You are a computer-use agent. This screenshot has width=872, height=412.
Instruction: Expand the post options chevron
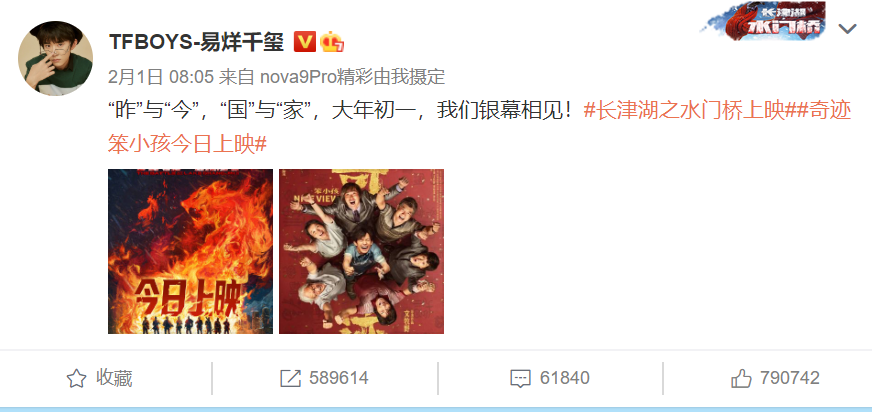tap(848, 28)
